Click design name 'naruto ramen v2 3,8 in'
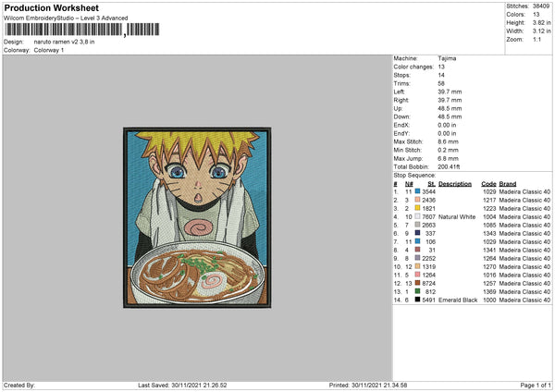555x392 pixels. (64, 42)
